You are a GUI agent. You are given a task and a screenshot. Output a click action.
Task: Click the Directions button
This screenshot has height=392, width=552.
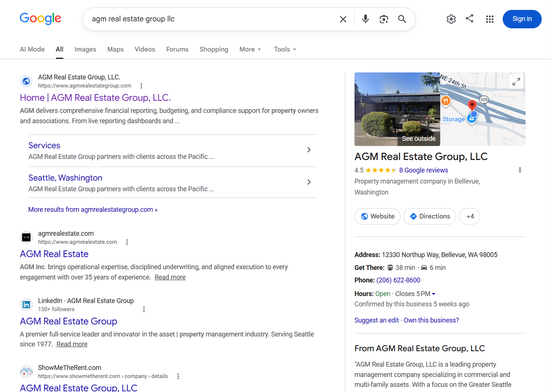tap(430, 216)
